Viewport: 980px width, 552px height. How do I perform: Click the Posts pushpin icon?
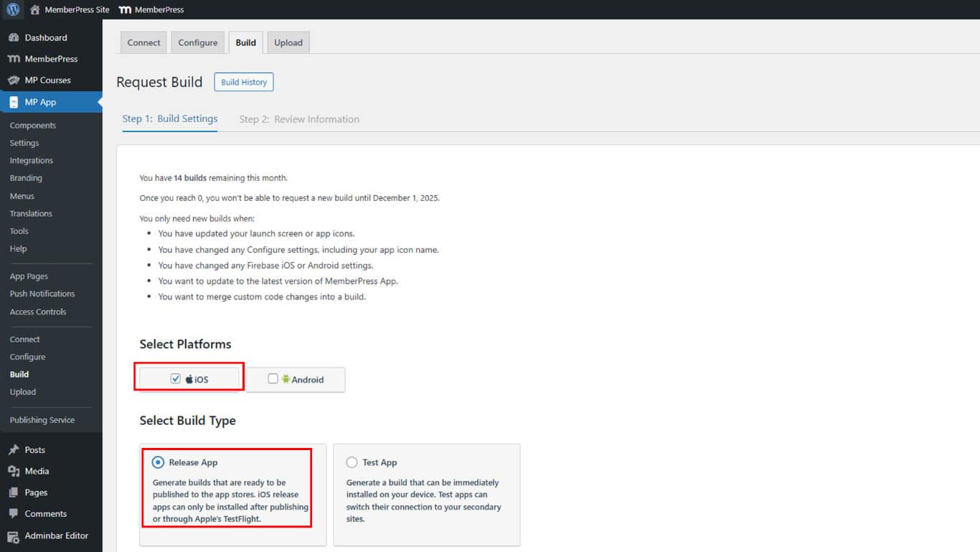pos(14,450)
